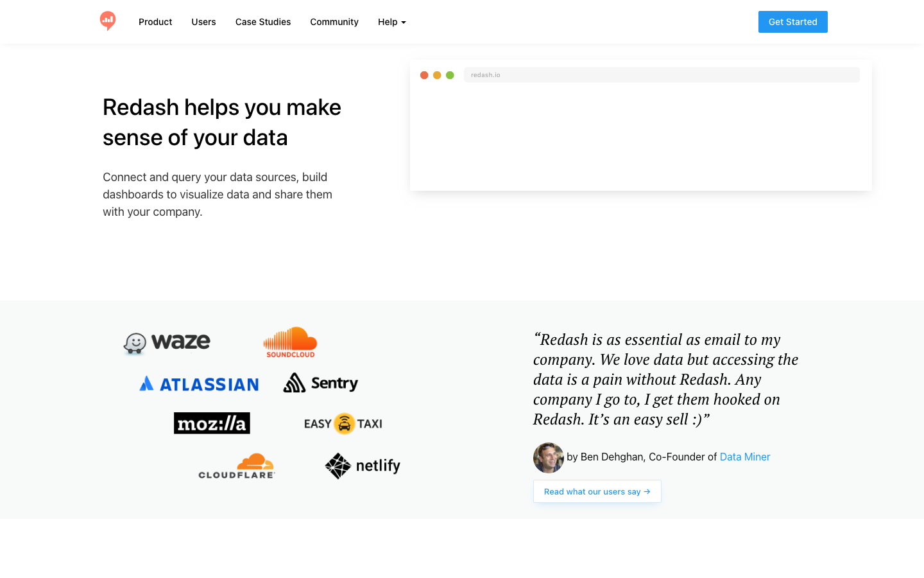Click the headline 'Redash helps you make sense of your data'
This screenshot has width=924, height=578.
click(222, 122)
